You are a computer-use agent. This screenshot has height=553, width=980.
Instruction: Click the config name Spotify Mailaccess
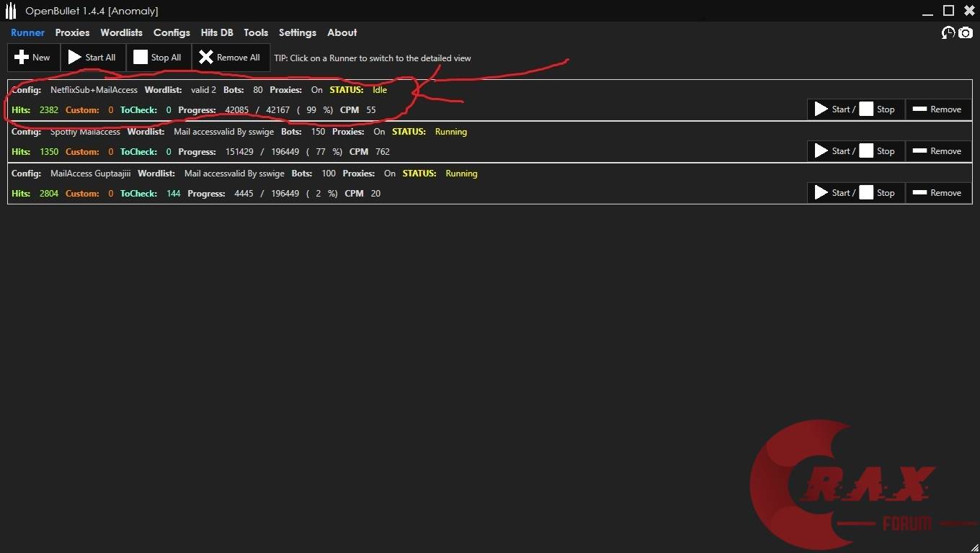click(85, 132)
